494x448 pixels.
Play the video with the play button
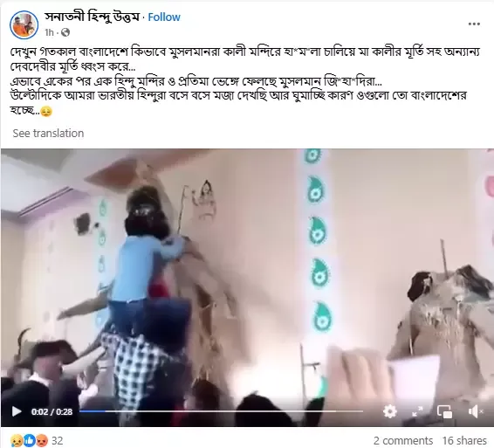click(x=17, y=411)
